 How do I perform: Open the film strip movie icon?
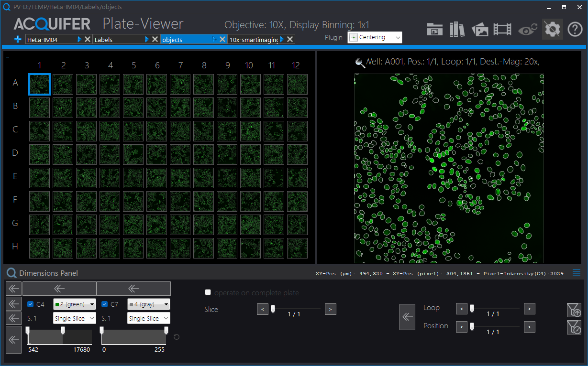502,30
